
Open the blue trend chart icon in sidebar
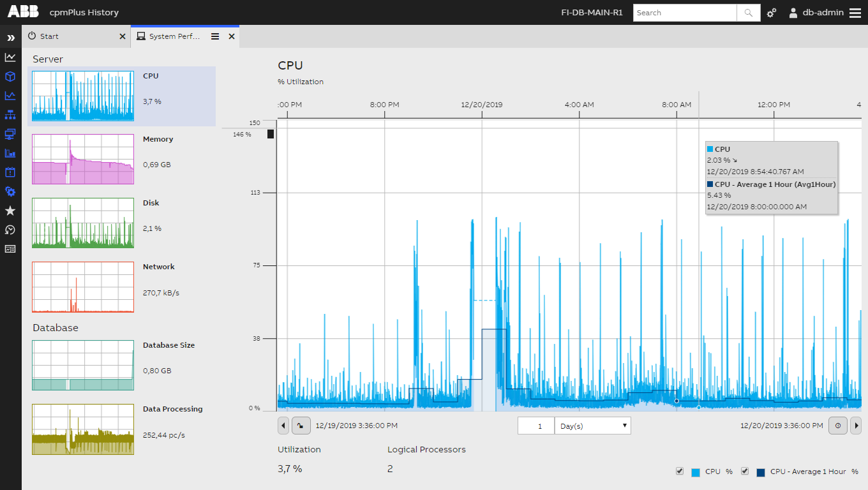click(10, 96)
